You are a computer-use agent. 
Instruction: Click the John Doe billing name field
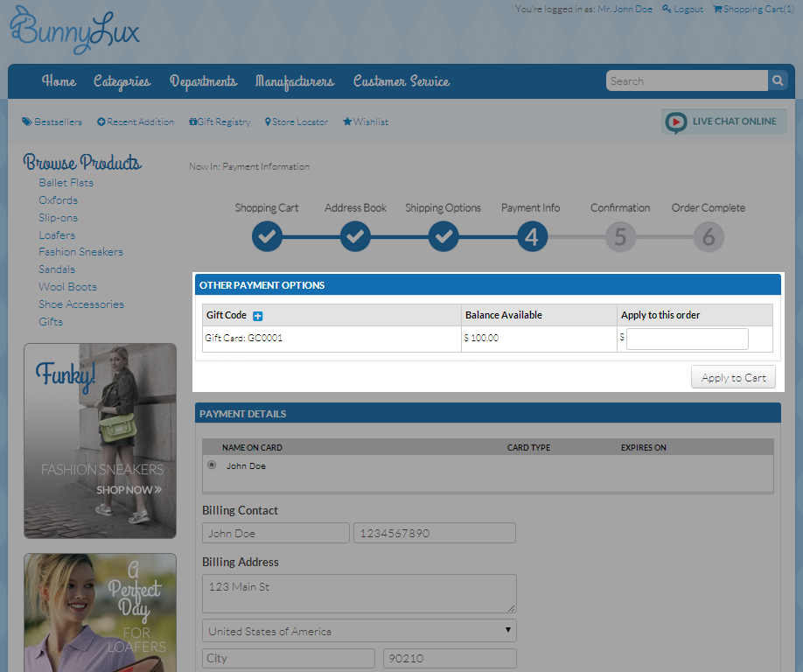276,533
